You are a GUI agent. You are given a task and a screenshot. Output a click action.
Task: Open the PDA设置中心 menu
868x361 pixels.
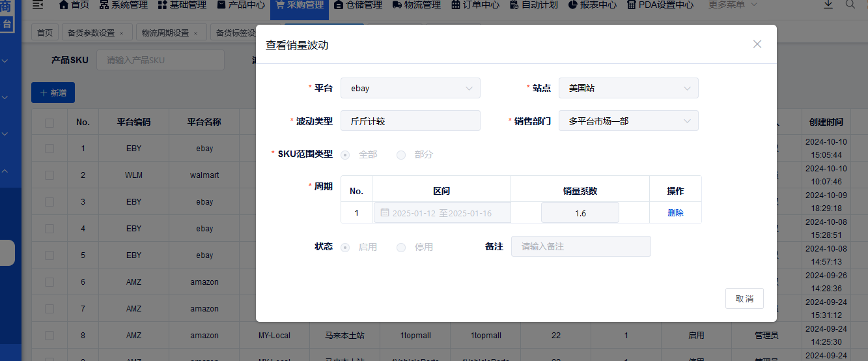click(660, 5)
